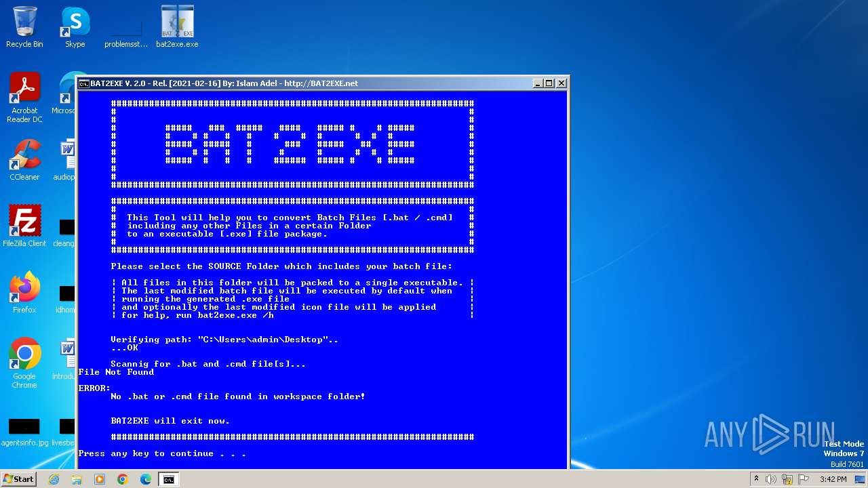868x488 pixels.
Task: Open Acrobat Reader DC shortcut
Action: point(24,98)
